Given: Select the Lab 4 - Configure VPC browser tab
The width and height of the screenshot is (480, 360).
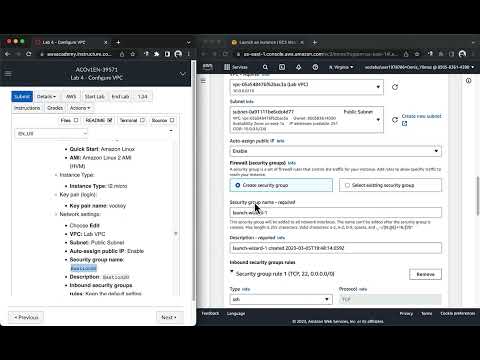Looking at the screenshot, I should 72,42.
